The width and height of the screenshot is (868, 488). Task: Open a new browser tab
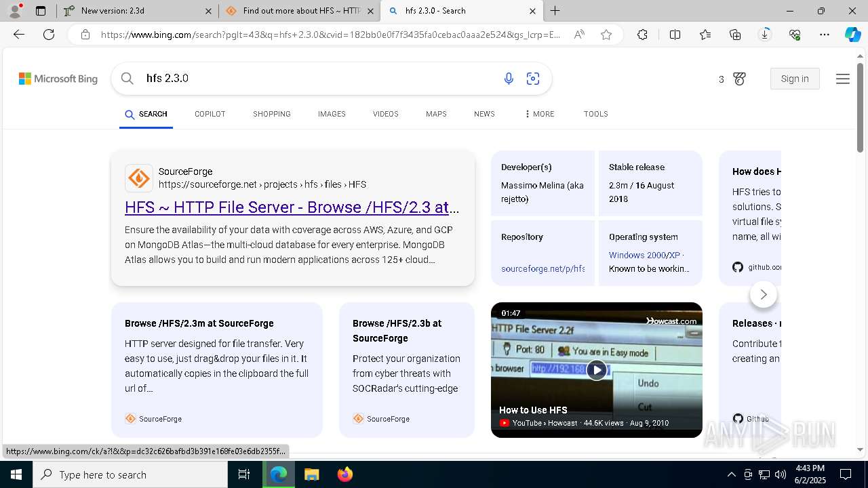555,11
